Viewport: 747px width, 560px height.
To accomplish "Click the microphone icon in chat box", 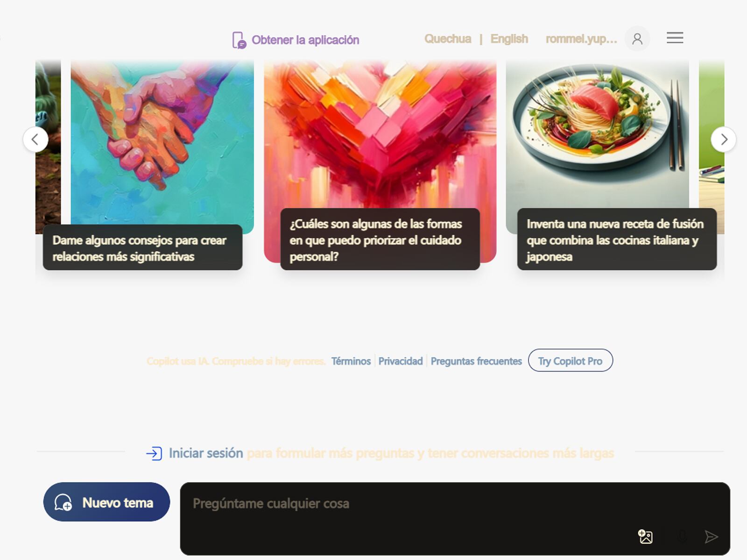I will (682, 537).
